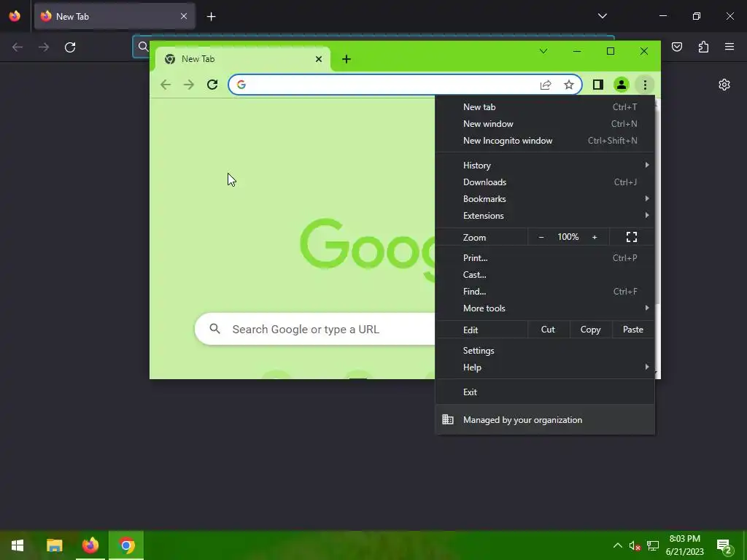The height and width of the screenshot is (560, 747).
Task: Open a new Firefox tab with plus
Action: (x=211, y=17)
